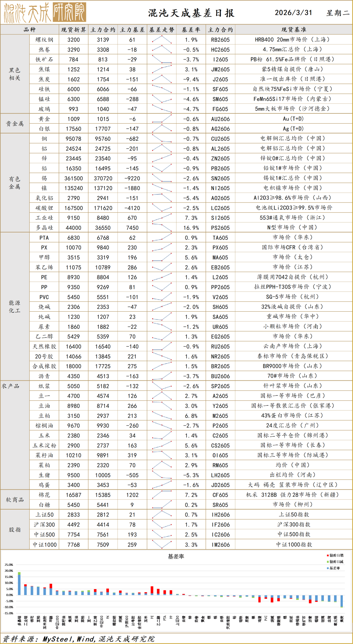Select the 股指 category cell

pos(15,529)
